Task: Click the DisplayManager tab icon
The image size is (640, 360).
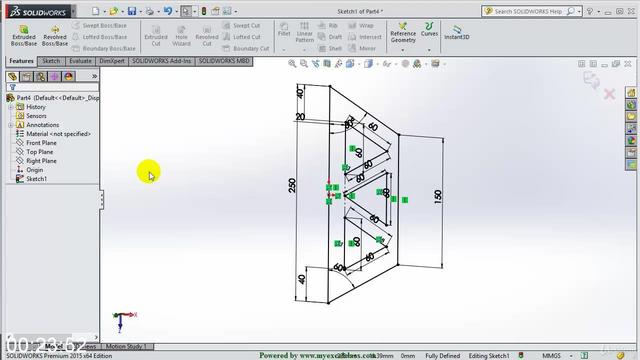Action: click(69, 76)
